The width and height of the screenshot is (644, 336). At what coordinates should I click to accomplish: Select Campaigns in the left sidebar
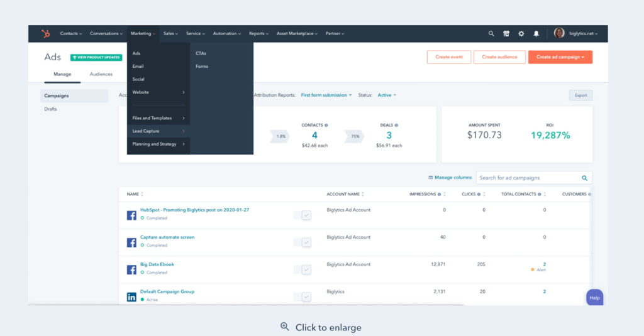click(74, 95)
